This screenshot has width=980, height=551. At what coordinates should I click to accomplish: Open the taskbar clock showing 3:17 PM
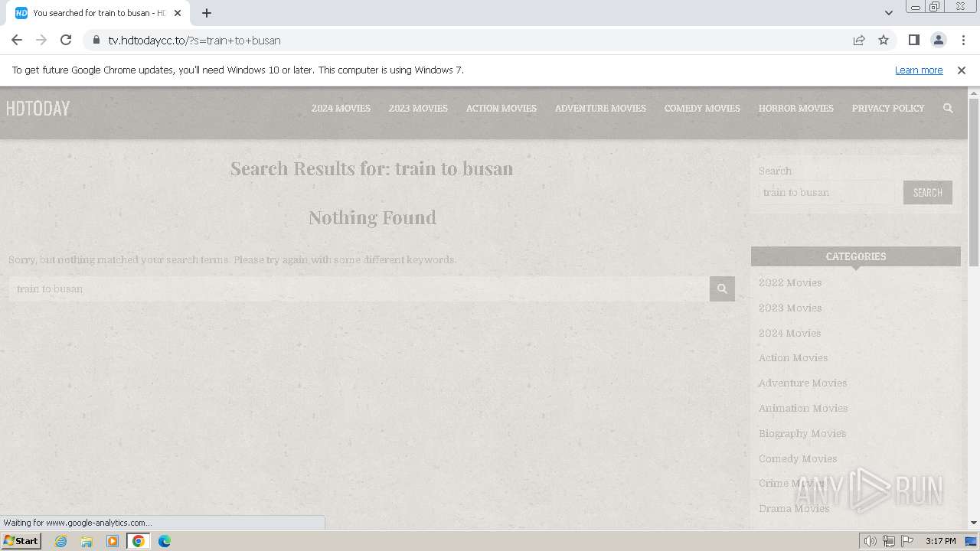[940, 541]
